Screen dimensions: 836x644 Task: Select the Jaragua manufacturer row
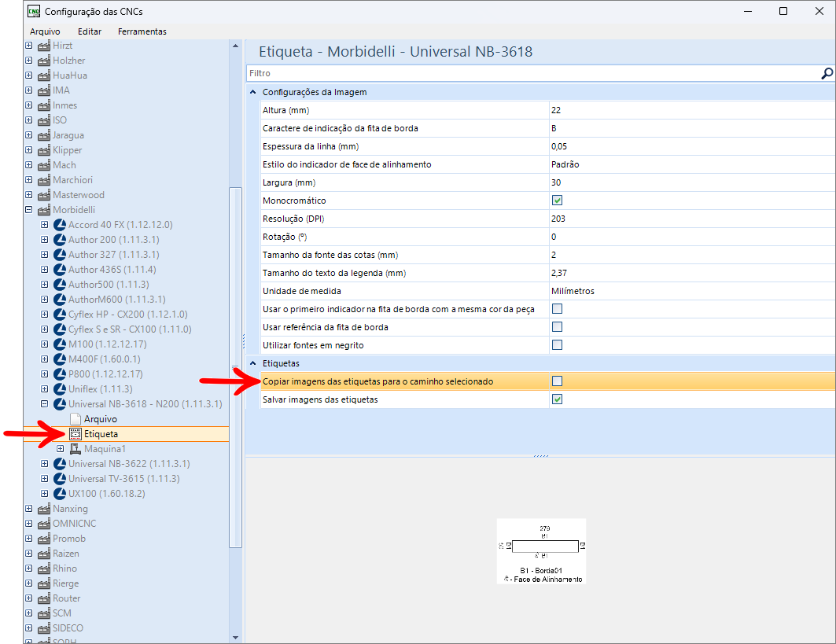click(x=68, y=135)
